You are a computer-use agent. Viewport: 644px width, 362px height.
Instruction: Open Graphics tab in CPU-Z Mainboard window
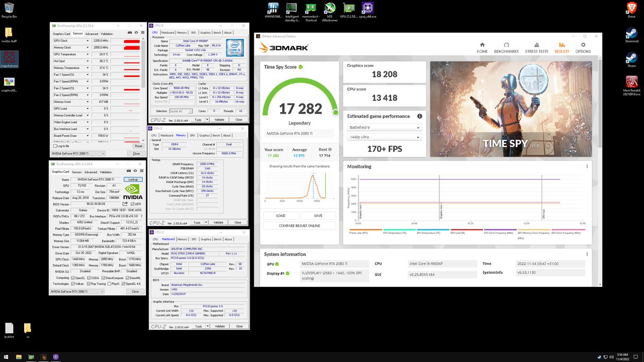(x=206, y=239)
